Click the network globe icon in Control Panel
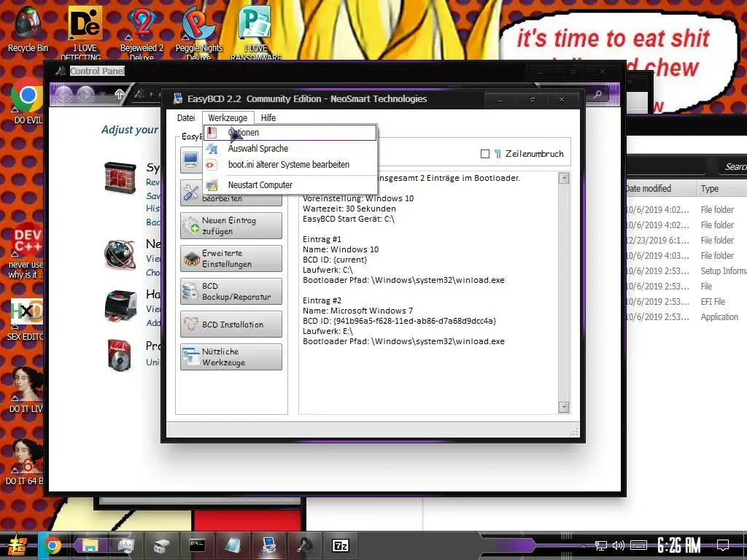 pyautogui.click(x=120, y=254)
